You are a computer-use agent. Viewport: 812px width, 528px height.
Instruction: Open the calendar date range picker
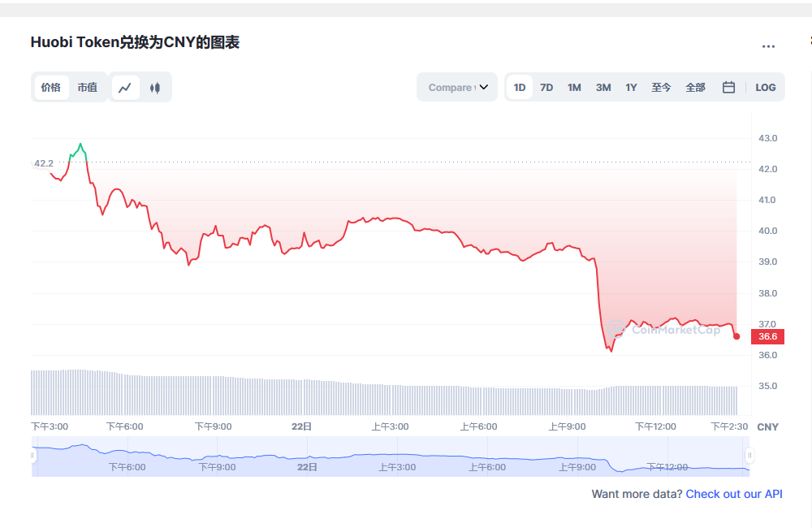(x=728, y=87)
